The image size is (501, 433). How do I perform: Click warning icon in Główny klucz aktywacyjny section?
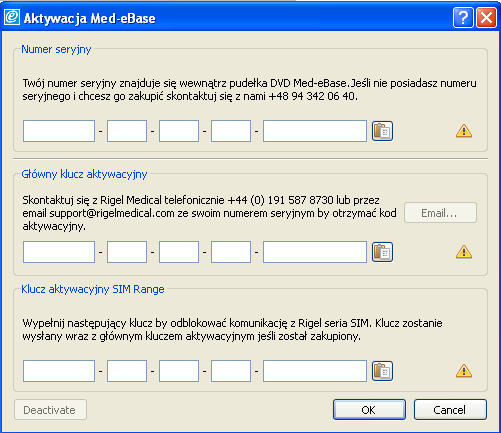point(464,252)
